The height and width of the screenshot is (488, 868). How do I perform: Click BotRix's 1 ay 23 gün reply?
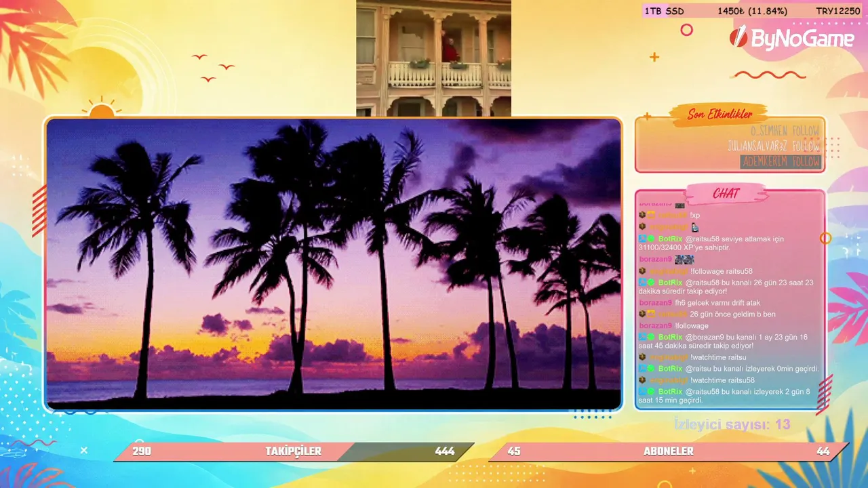click(723, 342)
